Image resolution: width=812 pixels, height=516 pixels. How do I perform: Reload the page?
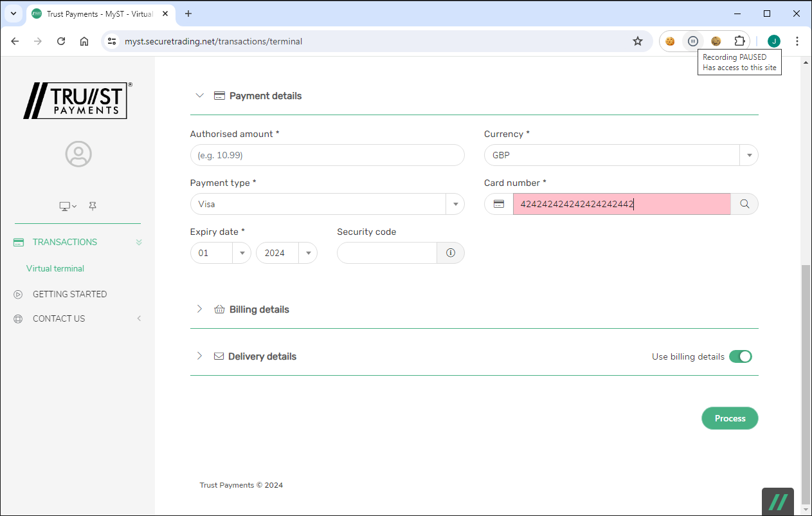pos(61,41)
